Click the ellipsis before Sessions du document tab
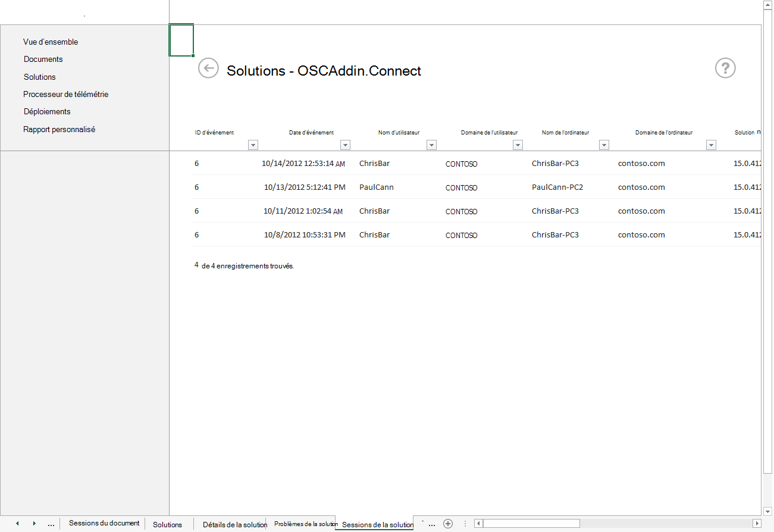 point(51,524)
